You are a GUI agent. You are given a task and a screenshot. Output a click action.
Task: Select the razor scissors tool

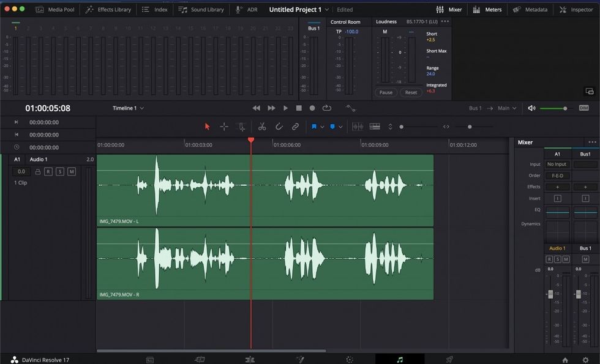tap(262, 127)
